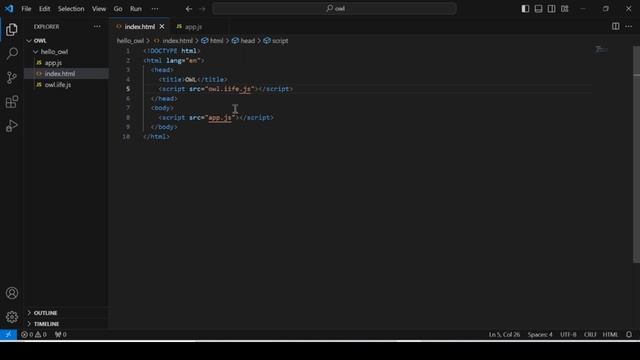Click the <title> line text
Screen dimensions: 640x360
tap(193, 80)
